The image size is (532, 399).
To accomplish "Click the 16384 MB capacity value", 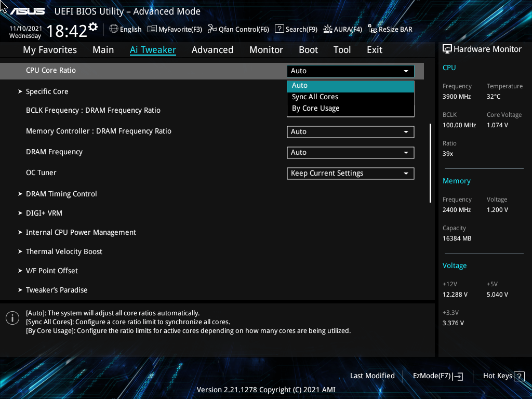I will 457,238.
